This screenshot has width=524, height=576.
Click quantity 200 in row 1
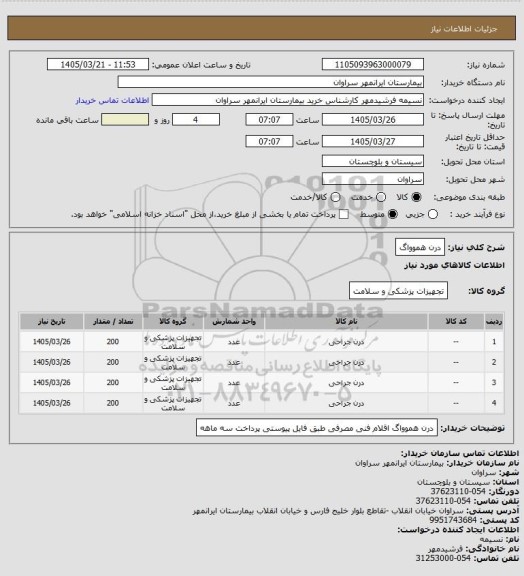pos(113,342)
